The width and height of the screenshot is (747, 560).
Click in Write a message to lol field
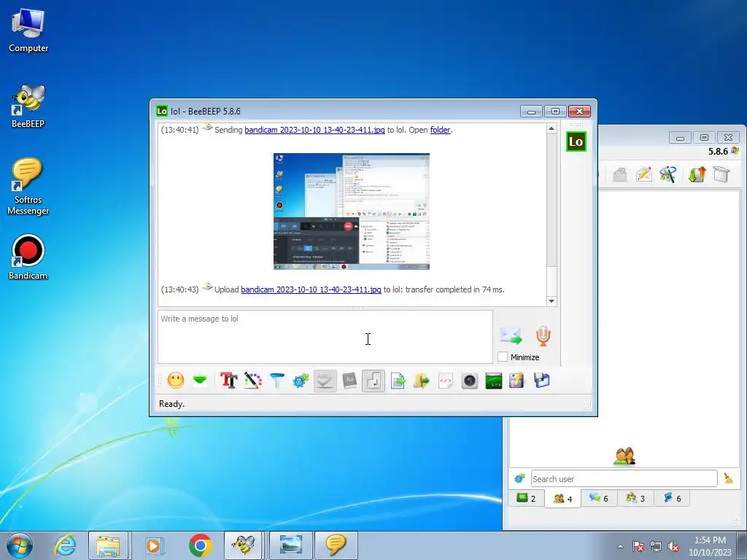325,337
